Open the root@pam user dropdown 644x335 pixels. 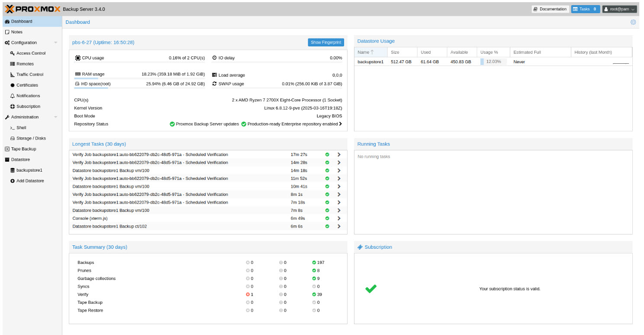click(x=620, y=9)
